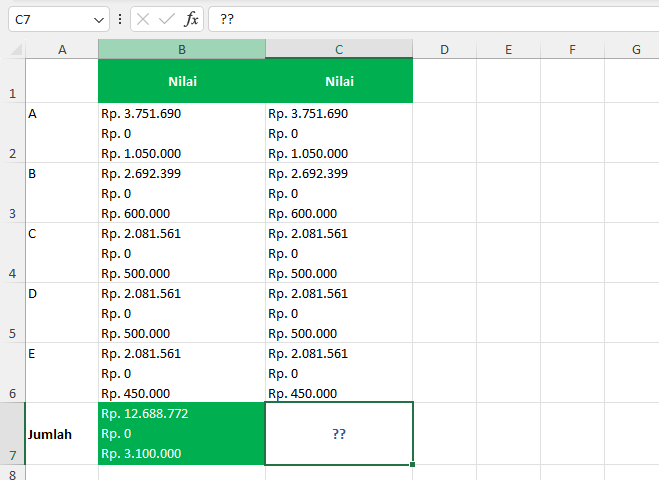Click the green total cell in column B

181,434
